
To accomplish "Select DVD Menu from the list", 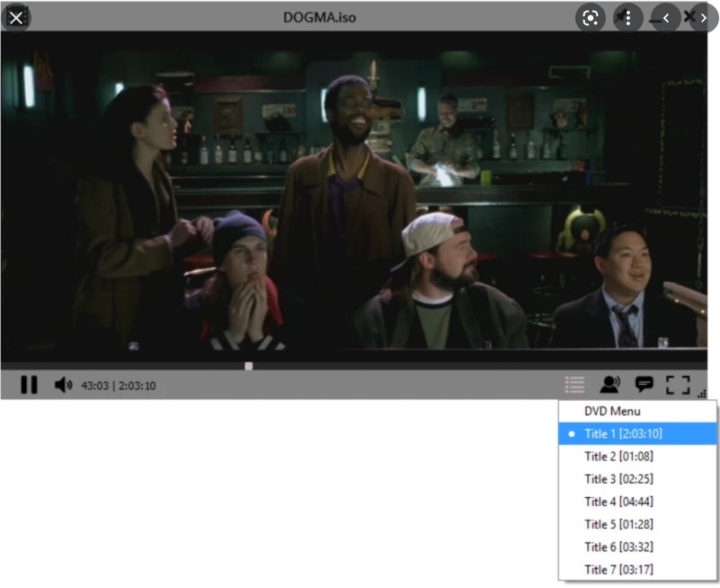I will (637, 411).
